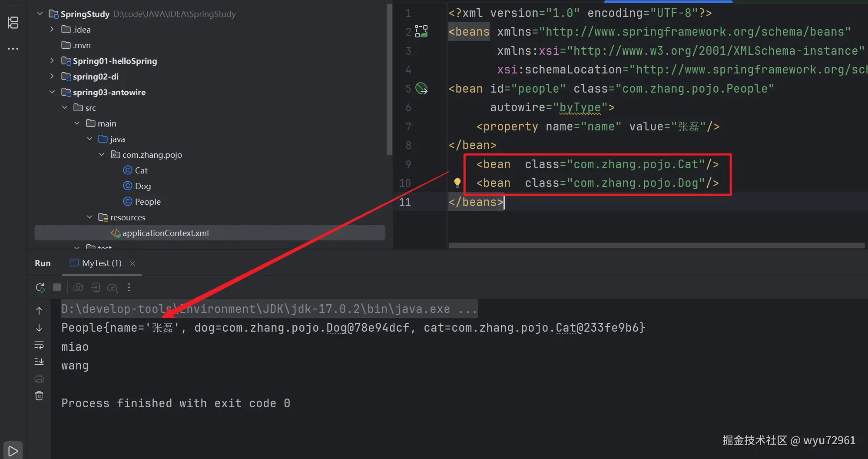
Task: Click the print console output icon
Action: (39, 379)
